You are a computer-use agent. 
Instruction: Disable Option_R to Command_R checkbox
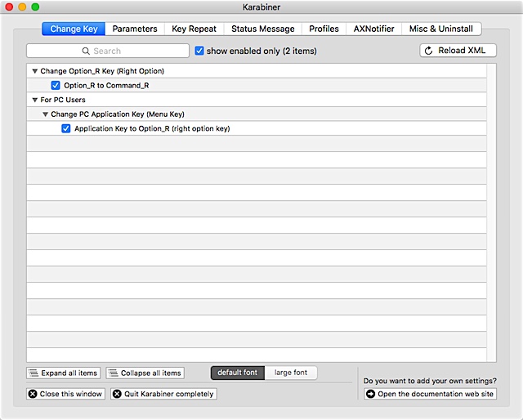pyautogui.click(x=56, y=86)
